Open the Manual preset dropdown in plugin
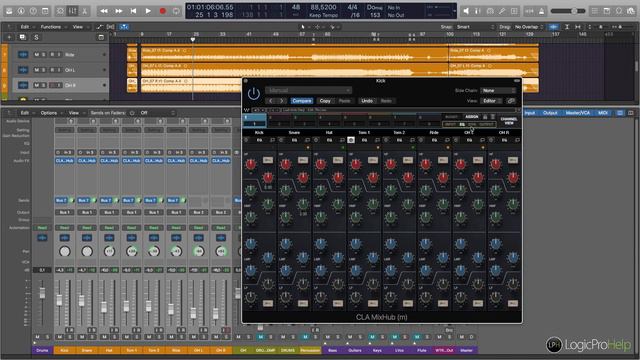The image size is (640, 360). tap(308, 90)
